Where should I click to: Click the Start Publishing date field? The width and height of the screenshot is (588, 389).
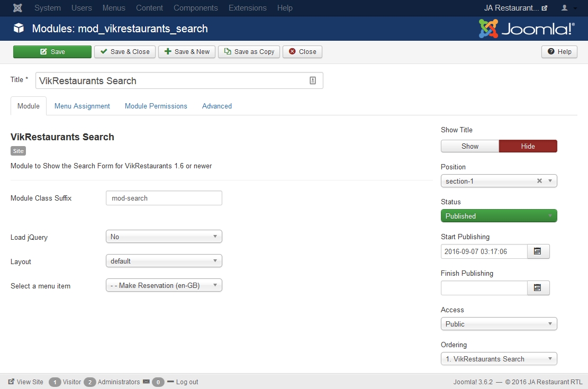tap(484, 251)
